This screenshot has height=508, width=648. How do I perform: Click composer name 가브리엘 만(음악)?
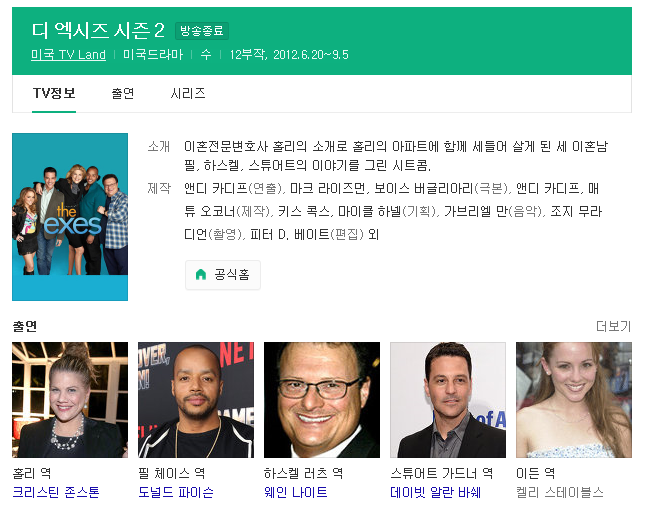tap(493, 211)
